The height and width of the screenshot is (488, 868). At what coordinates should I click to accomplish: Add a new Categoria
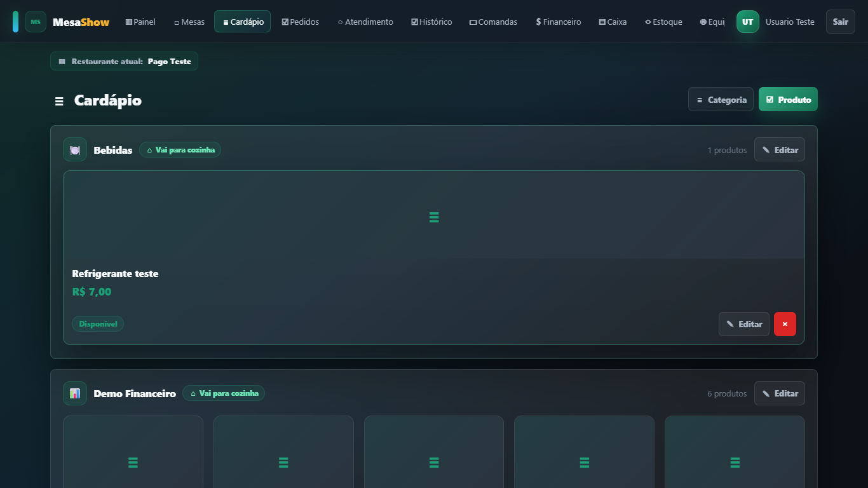(x=721, y=100)
